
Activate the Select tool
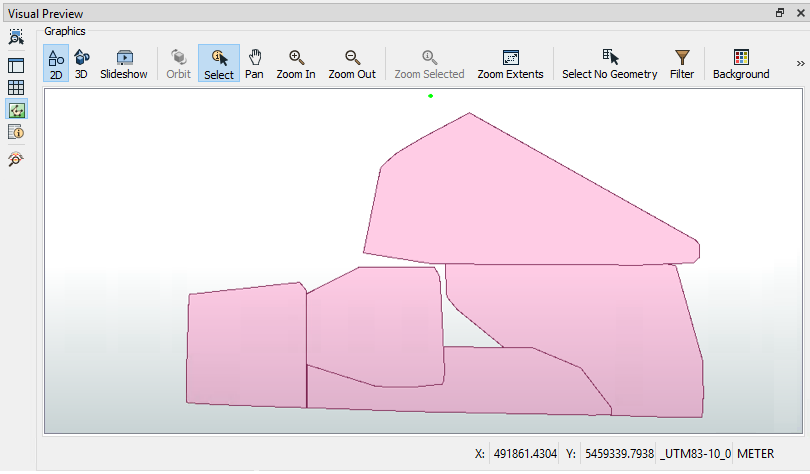pyautogui.click(x=218, y=64)
